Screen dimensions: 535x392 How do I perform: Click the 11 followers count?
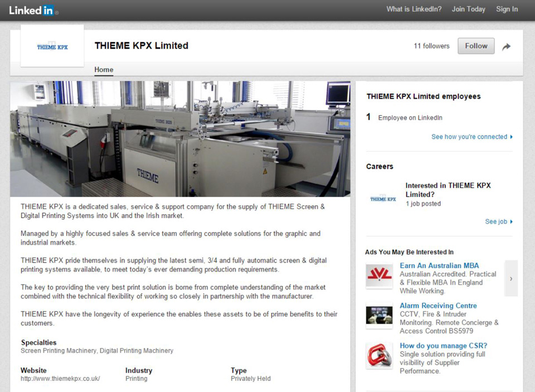coord(431,46)
